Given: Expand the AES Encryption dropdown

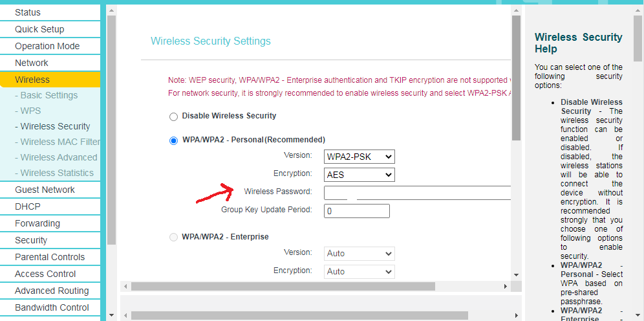Looking at the screenshot, I should coord(359,175).
